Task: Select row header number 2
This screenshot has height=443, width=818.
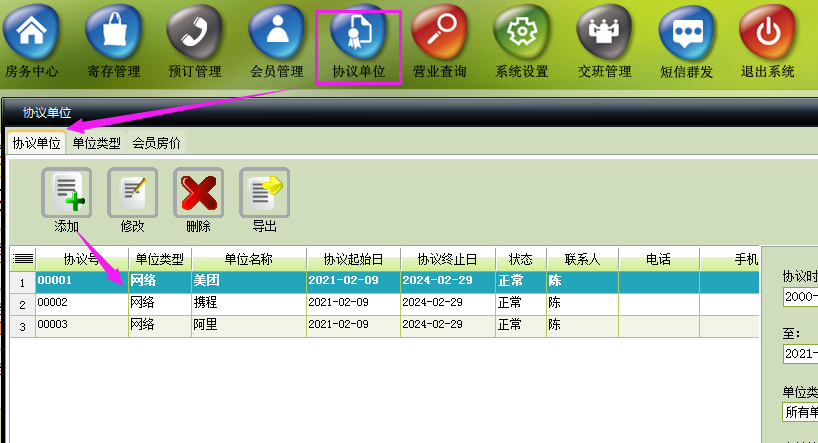Action: [22, 304]
